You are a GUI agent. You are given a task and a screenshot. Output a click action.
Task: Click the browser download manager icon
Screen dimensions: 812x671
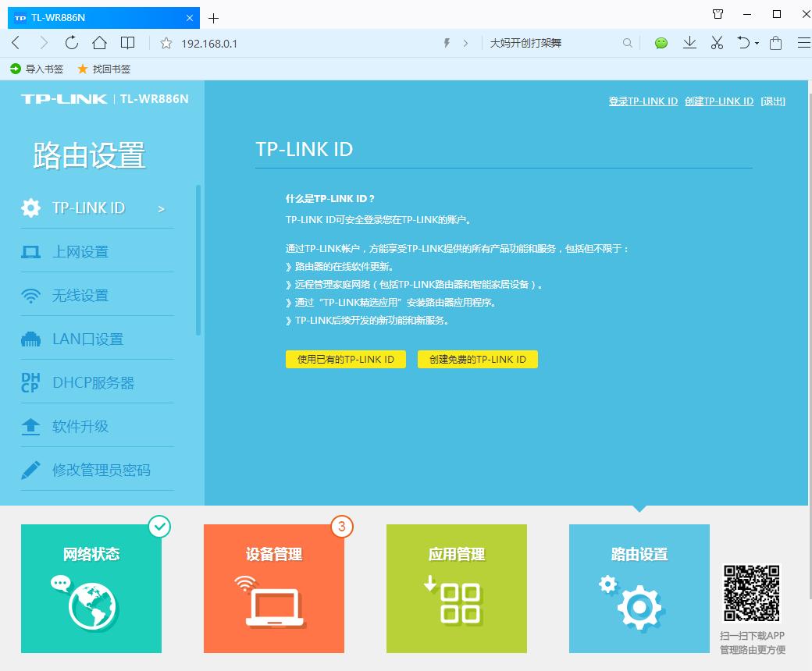[x=689, y=42]
